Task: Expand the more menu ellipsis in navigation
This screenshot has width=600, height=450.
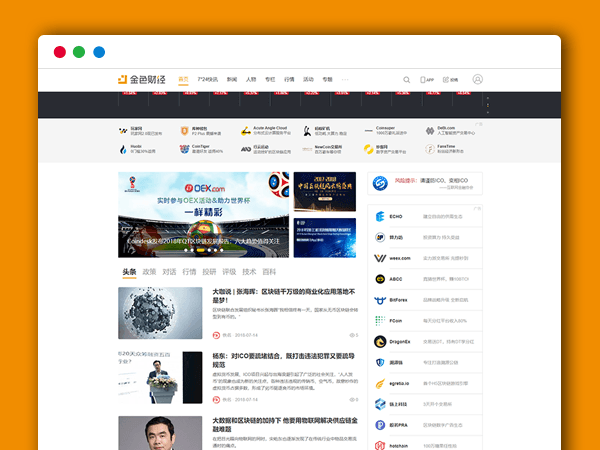Action: (345, 79)
